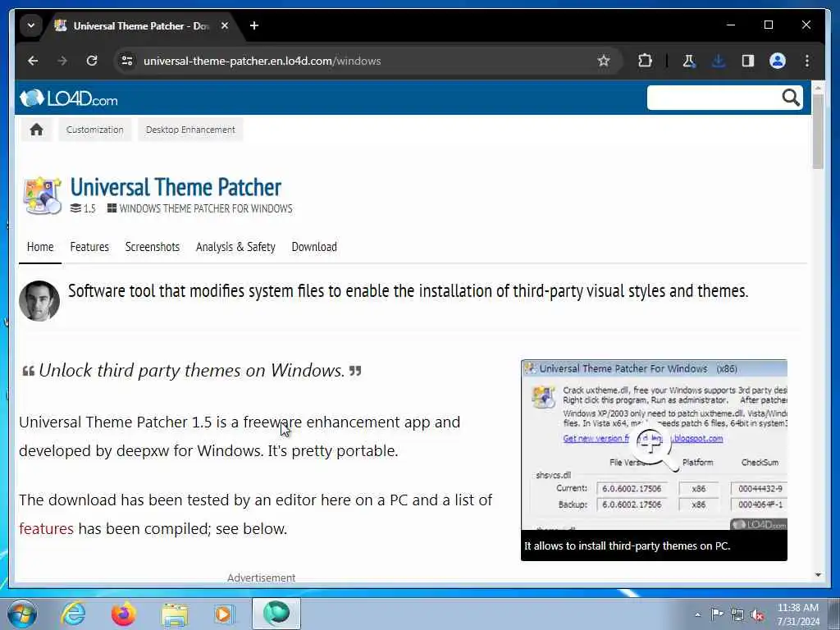Click the muted volume tray icon

pyautogui.click(x=757, y=615)
